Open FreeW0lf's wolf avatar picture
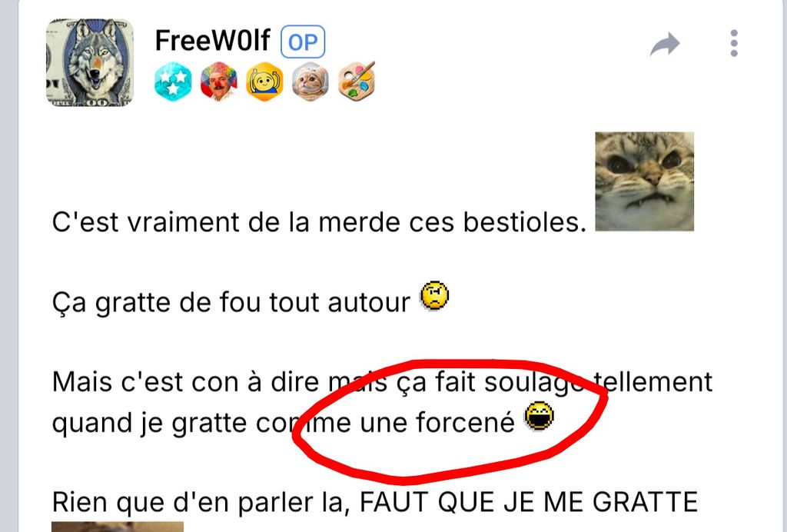The image size is (787, 532). tap(90, 63)
